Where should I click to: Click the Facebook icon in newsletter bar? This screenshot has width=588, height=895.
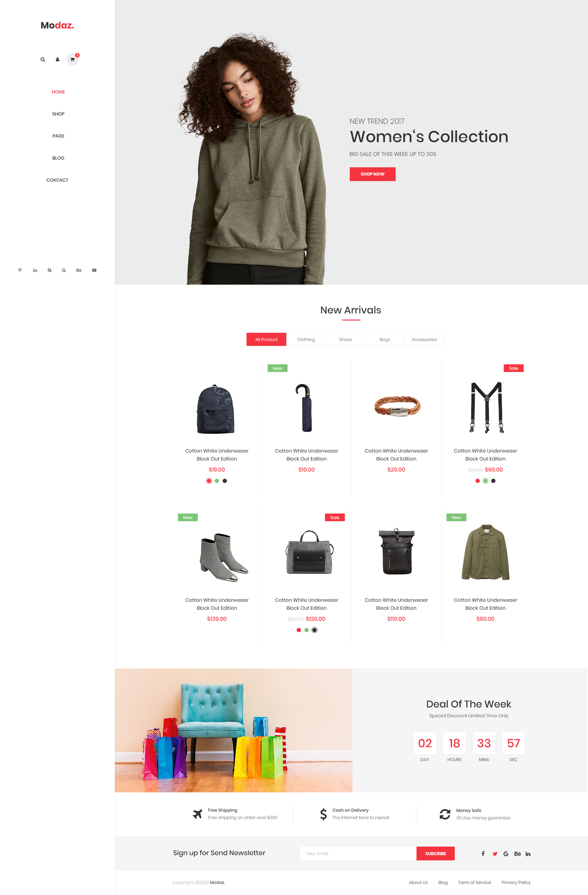click(483, 854)
